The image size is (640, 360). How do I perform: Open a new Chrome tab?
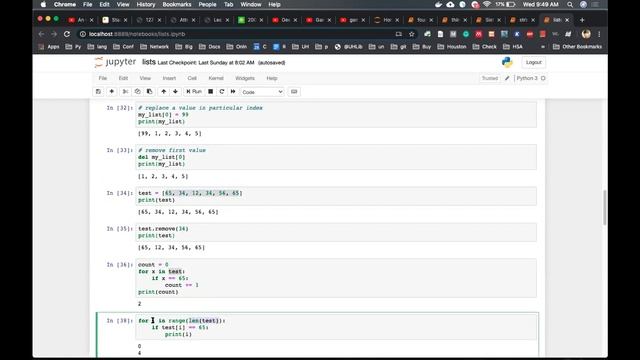pos(582,20)
